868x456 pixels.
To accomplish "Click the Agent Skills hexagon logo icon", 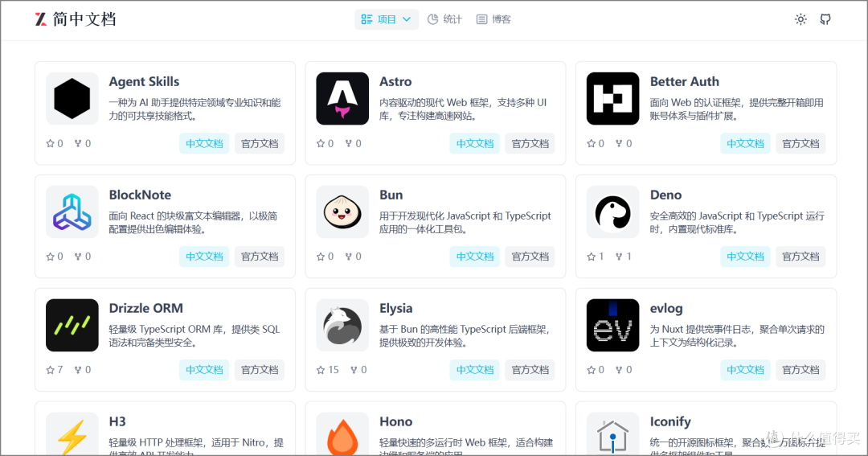I will pos(72,99).
